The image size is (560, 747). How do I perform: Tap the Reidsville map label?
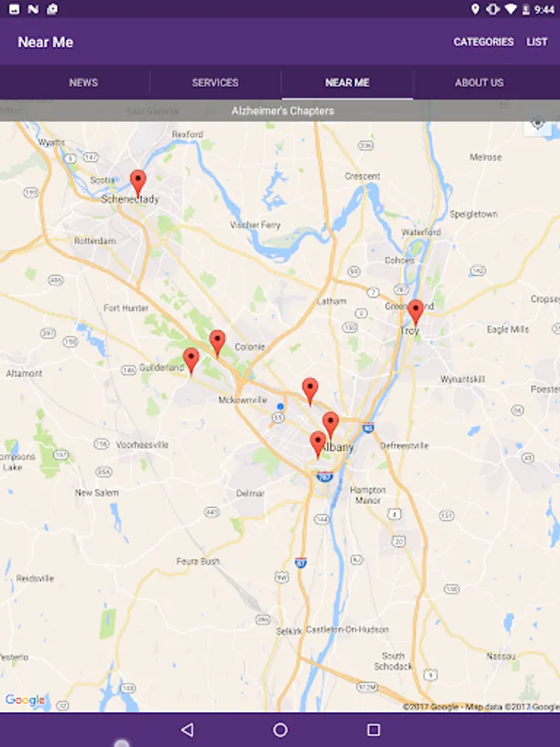(x=35, y=579)
